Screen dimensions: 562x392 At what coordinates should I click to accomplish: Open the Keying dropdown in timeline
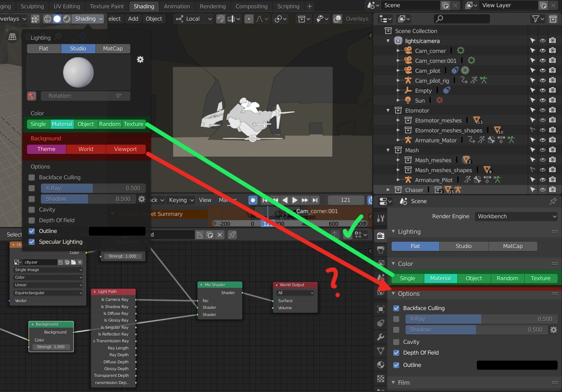(x=181, y=200)
